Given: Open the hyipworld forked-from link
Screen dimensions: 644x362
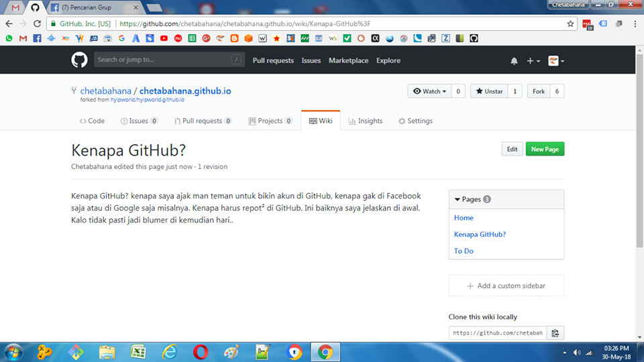Looking at the screenshot, I should pos(147,100).
